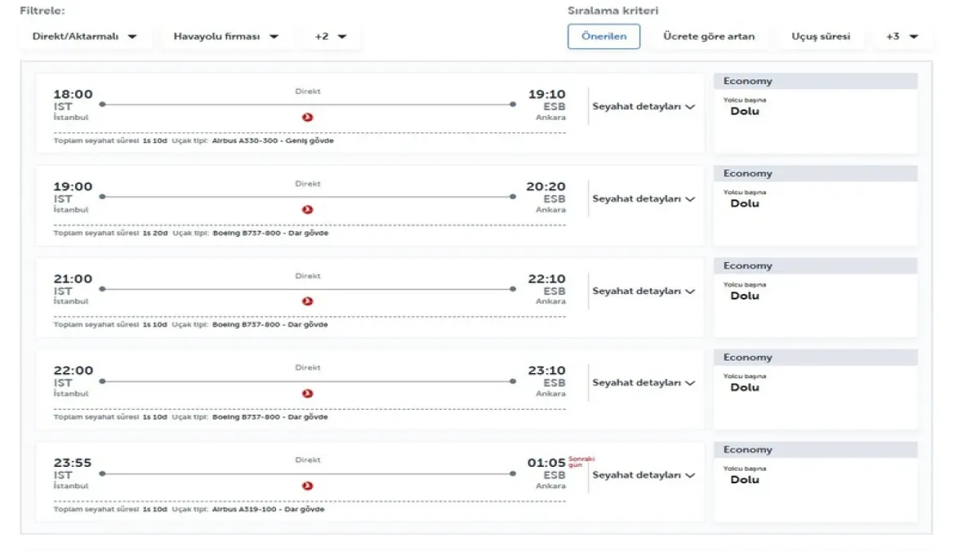Open the Direkt/Aktarmalı filter dropdown
The image size is (980, 551).
pos(85,37)
